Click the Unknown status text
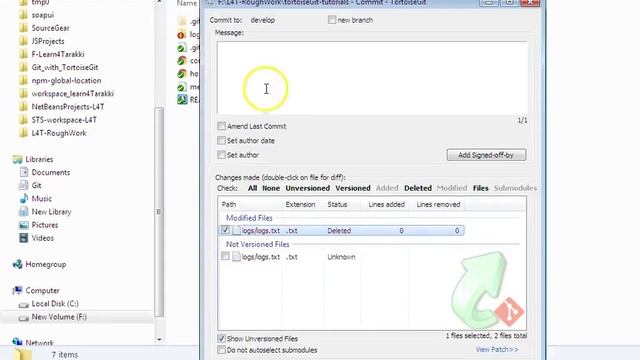The height and width of the screenshot is (360, 640). tap(341, 257)
